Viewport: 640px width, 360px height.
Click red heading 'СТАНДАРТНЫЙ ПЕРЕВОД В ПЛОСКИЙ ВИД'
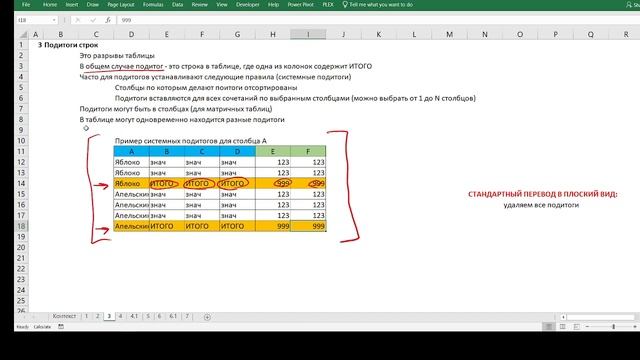point(542,194)
